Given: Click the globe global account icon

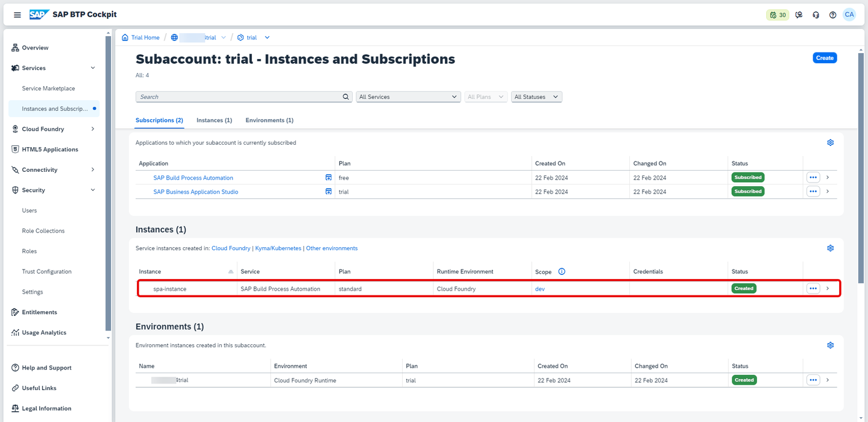Looking at the screenshot, I should click(x=174, y=37).
